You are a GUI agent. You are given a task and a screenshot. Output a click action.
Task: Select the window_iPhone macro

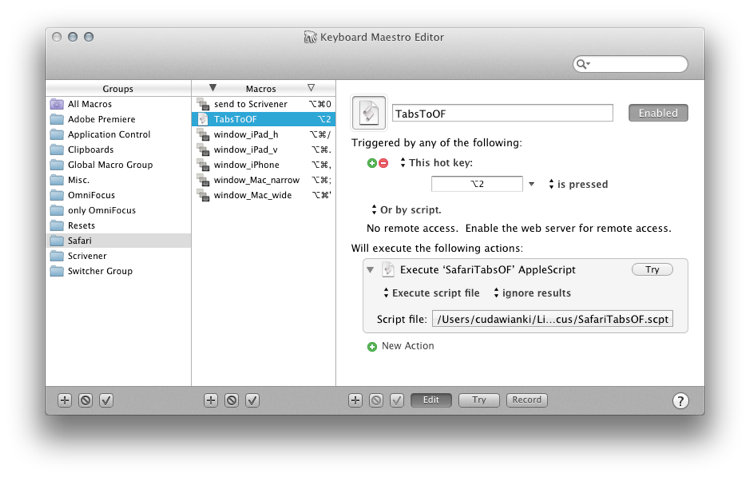264,165
